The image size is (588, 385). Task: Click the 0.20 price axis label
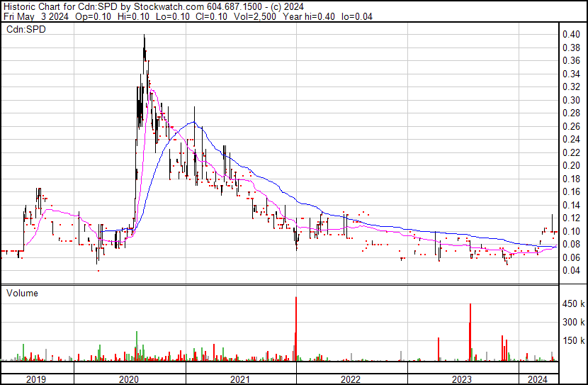pyautogui.click(x=571, y=165)
